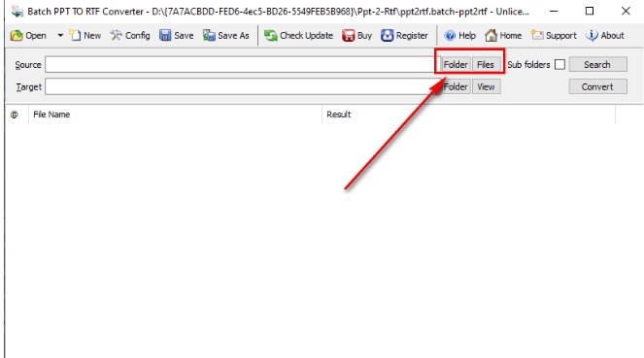Select source Files button

click(x=486, y=64)
